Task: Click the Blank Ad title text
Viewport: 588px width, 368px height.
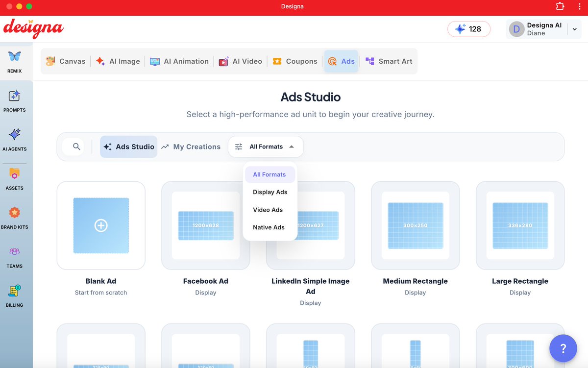Action: click(x=101, y=281)
